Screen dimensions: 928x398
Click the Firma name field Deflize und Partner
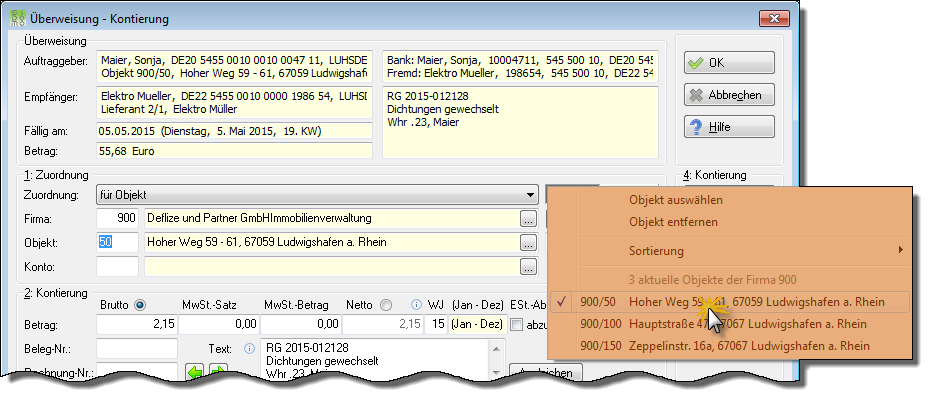click(331, 219)
